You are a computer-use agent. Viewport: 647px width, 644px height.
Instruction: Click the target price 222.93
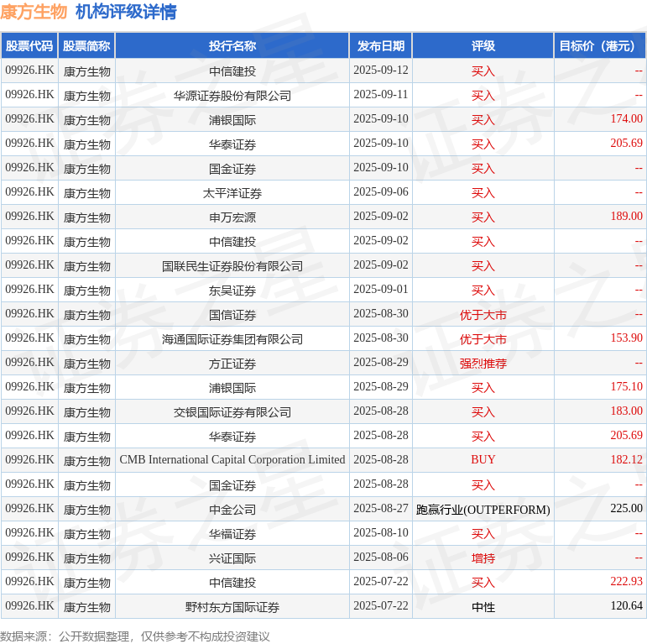click(x=626, y=581)
